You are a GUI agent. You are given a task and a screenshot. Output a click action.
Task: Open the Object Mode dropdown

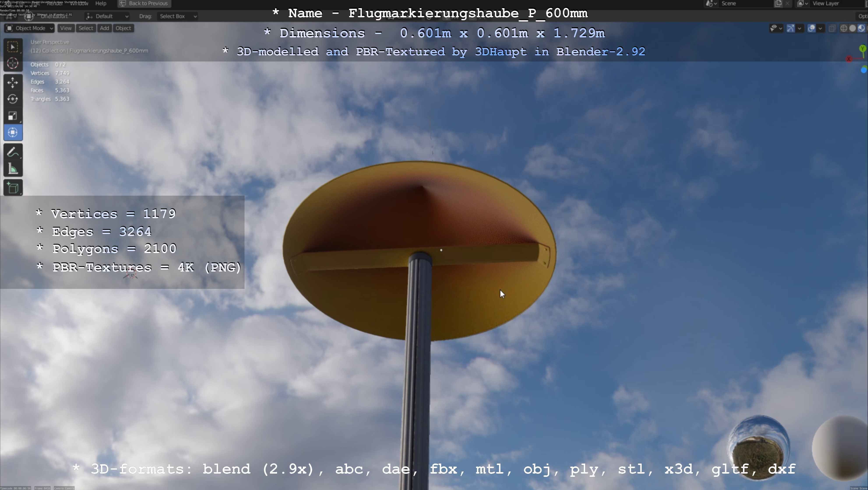pyautogui.click(x=30, y=28)
